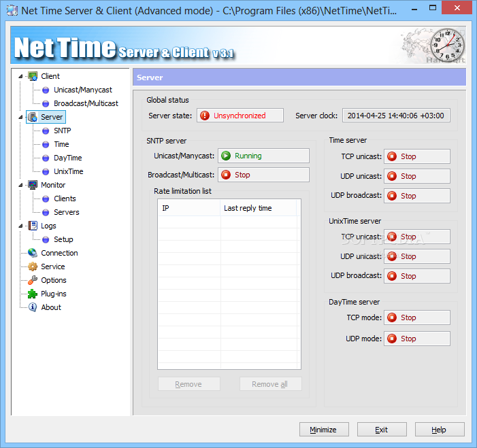Image resolution: width=477 pixels, height=448 pixels.
Task: Click red stop icon for Time server TCP unicast
Action: click(392, 156)
